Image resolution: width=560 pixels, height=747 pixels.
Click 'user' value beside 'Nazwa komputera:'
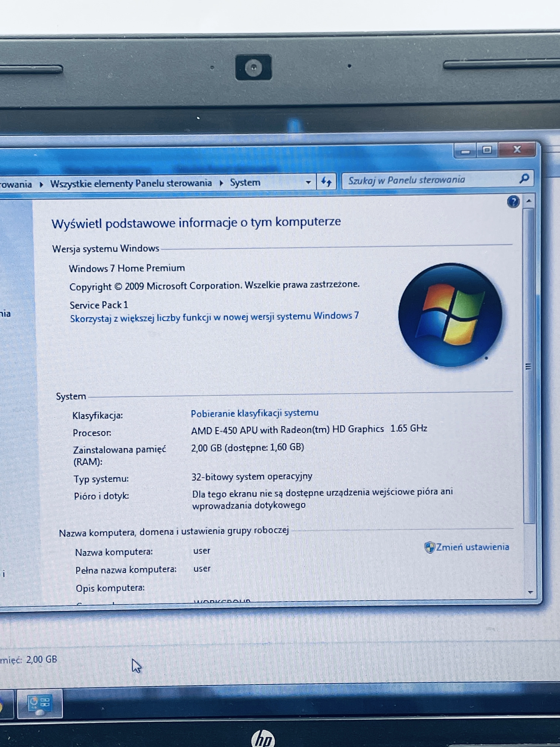pos(202,551)
